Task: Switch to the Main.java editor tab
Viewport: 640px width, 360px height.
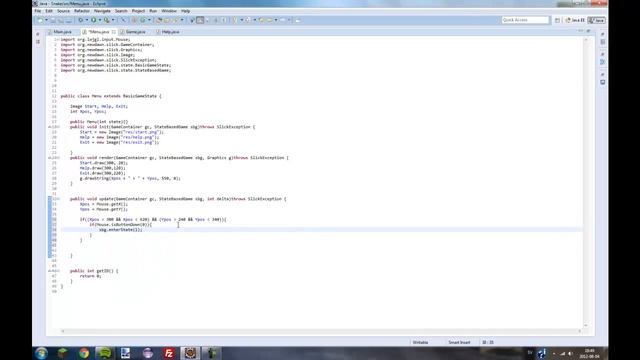Action: coord(60,32)
